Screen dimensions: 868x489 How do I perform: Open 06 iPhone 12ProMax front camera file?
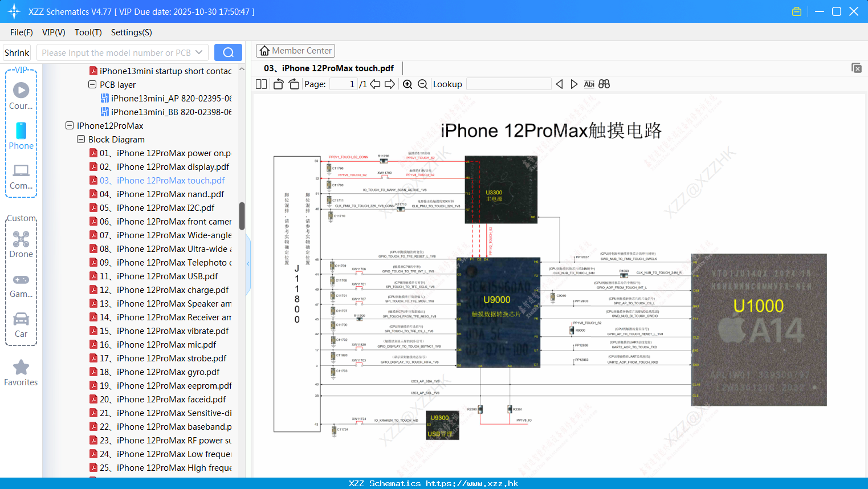point(161,221)
